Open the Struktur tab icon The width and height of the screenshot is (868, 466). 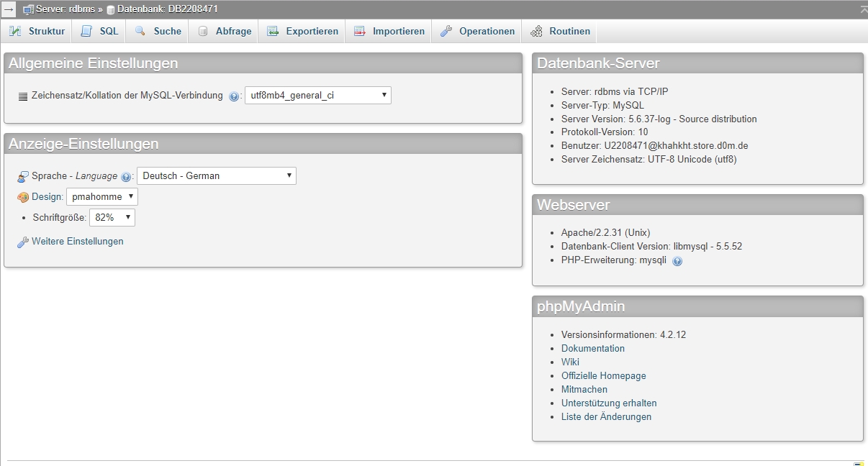coord(15,31)
